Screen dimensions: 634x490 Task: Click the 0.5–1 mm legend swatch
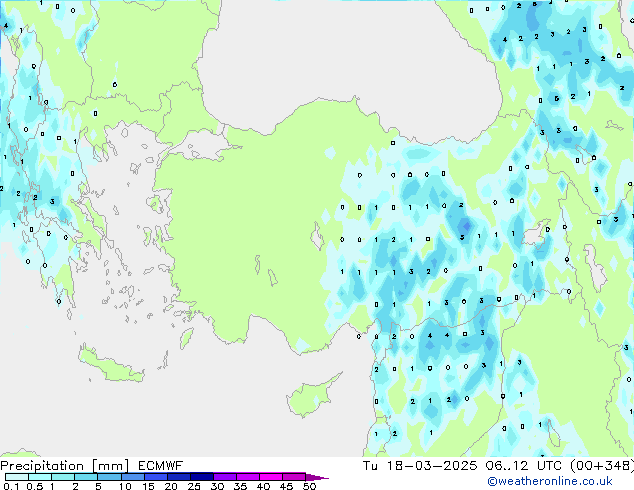[40, 477]
